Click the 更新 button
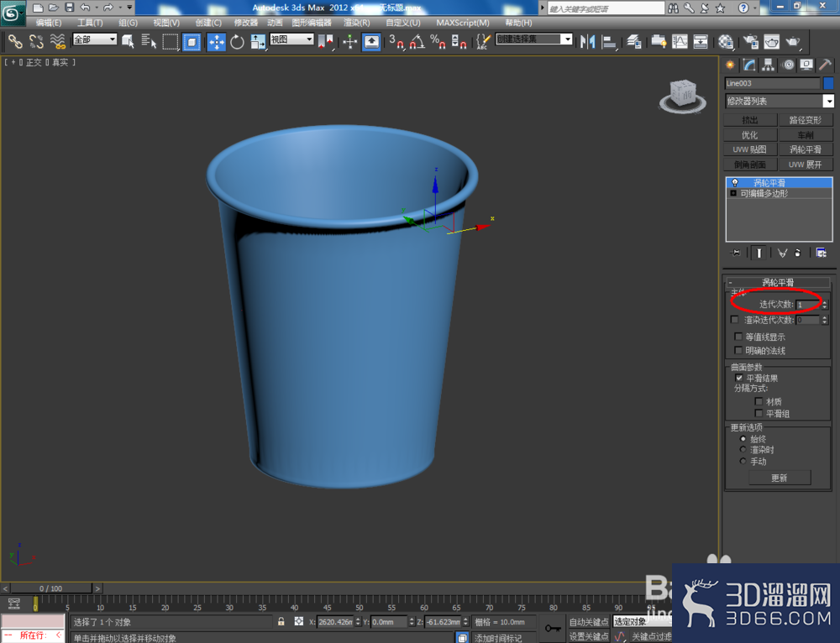 tap(780, 478)
